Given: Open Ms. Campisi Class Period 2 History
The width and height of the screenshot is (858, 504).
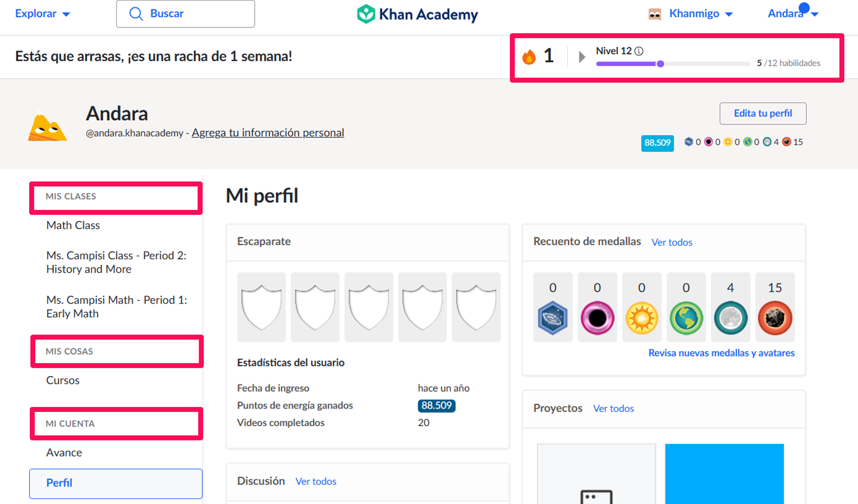Looking at the screenshot, I should click(x=117, y=262).
